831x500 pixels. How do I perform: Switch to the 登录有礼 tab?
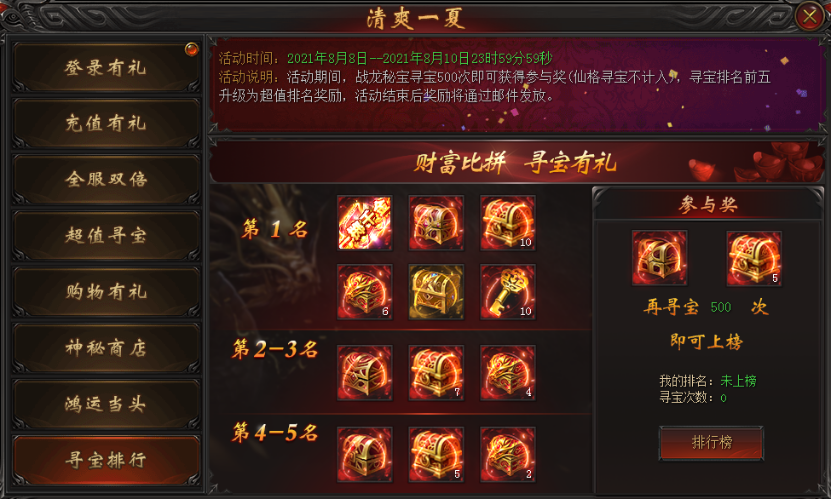[106, 67]
